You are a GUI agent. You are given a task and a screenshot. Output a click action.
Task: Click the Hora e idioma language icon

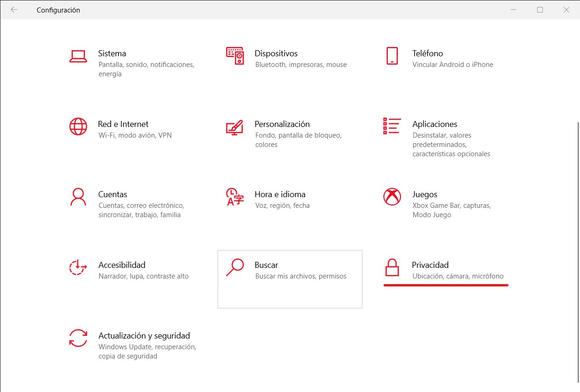point(235,197)
